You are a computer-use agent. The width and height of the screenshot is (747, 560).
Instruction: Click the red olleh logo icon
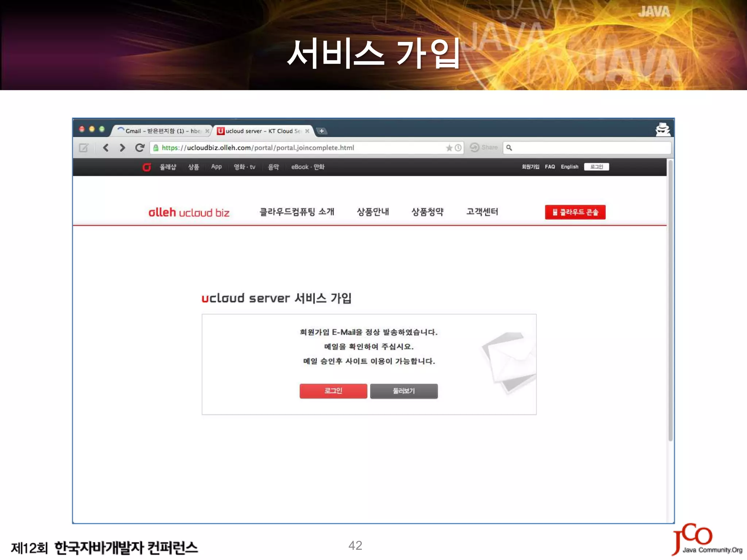147,167
